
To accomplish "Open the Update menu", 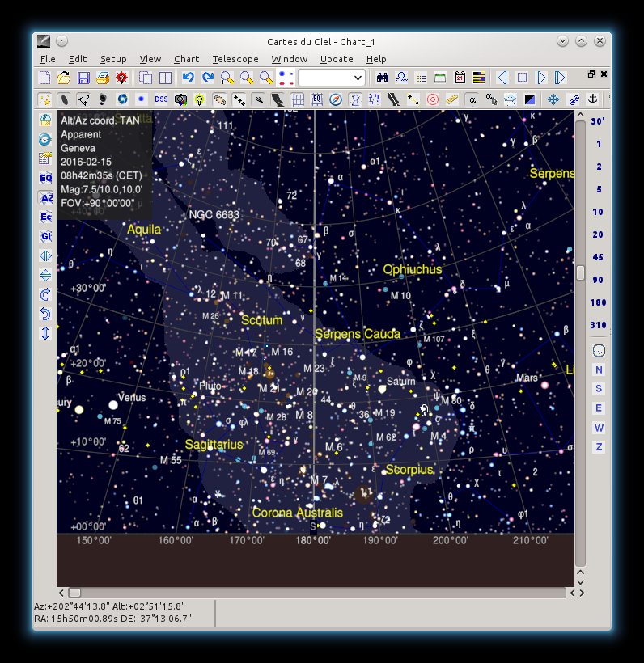I will [337, 59].
